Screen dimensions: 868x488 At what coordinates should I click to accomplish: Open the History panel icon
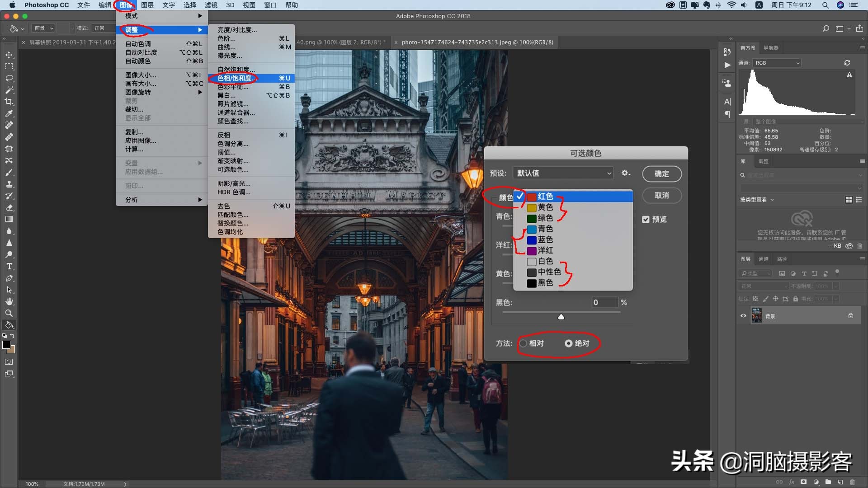pos(727,52)
